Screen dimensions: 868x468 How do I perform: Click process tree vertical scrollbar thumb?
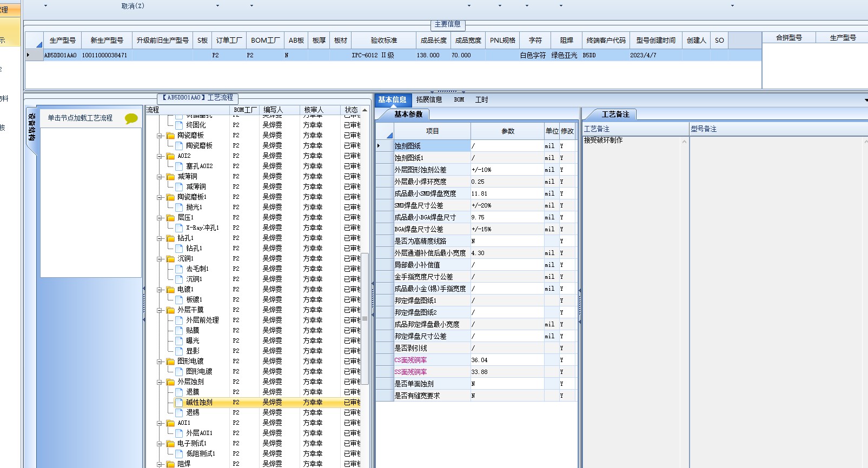365,319
